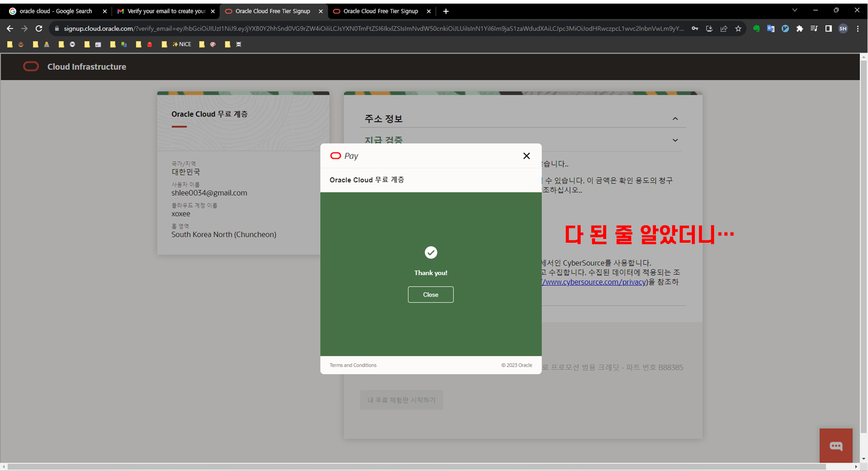Bookmark this page with the star icon
This screenshot has width=868, height=471.
[x=738, y=29]
